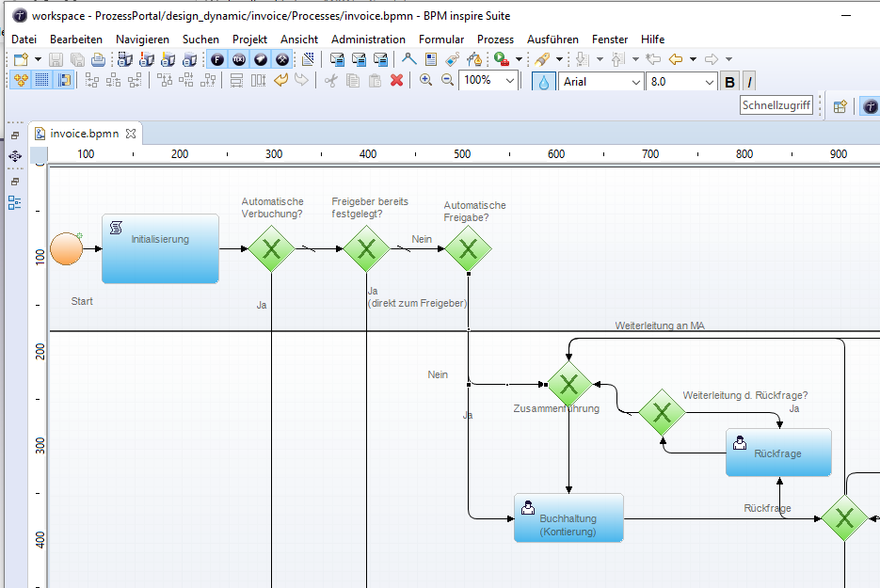
Task: Open the Arial font dropdown
Action: click(x=636, y=82)
